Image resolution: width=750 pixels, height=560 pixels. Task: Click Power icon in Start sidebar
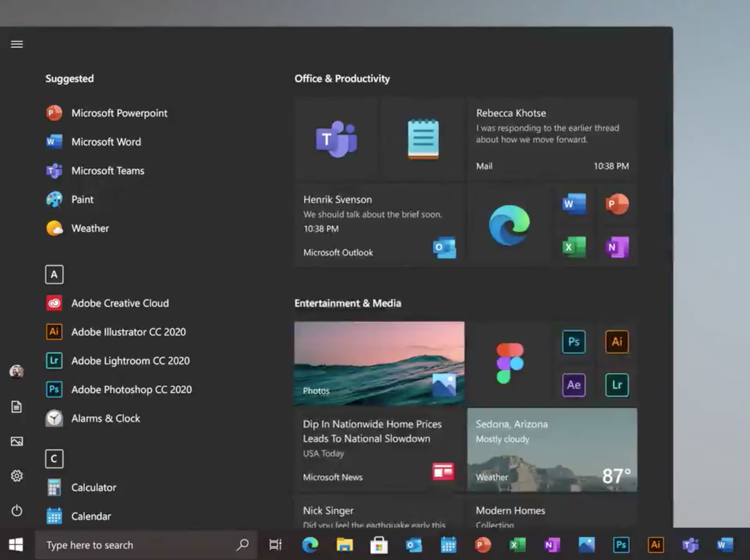pos(17,511)
